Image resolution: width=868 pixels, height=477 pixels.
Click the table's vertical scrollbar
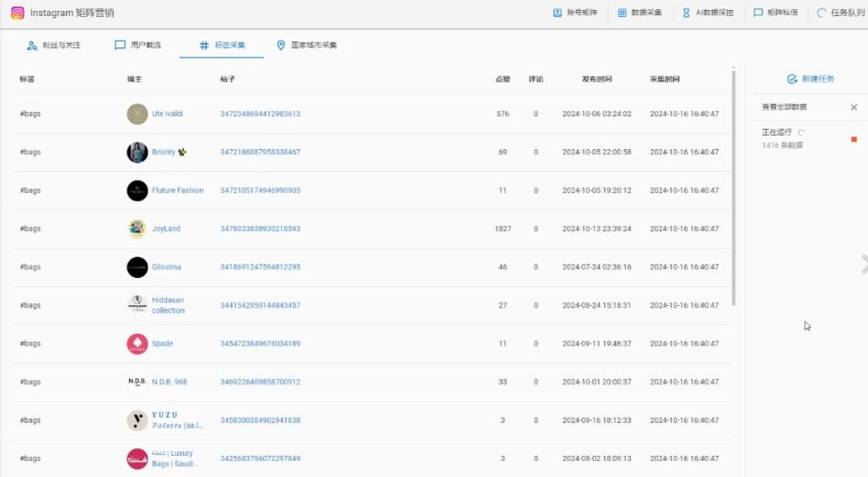point(732,186)
